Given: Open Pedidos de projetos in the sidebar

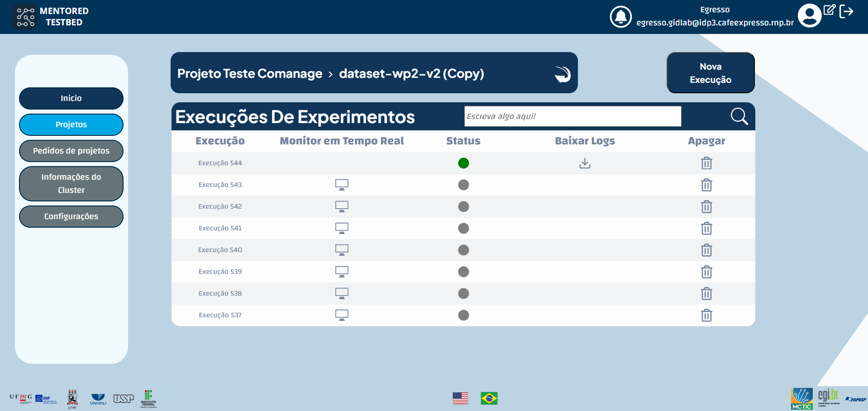Looking at the screenshot, I should click(x=71, y=151).
